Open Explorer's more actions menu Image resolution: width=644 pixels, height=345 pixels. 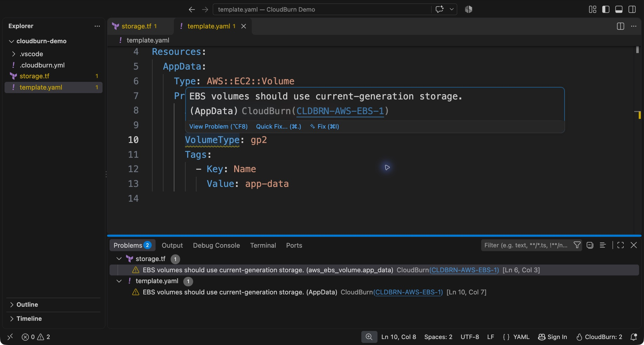pos(97,26)
